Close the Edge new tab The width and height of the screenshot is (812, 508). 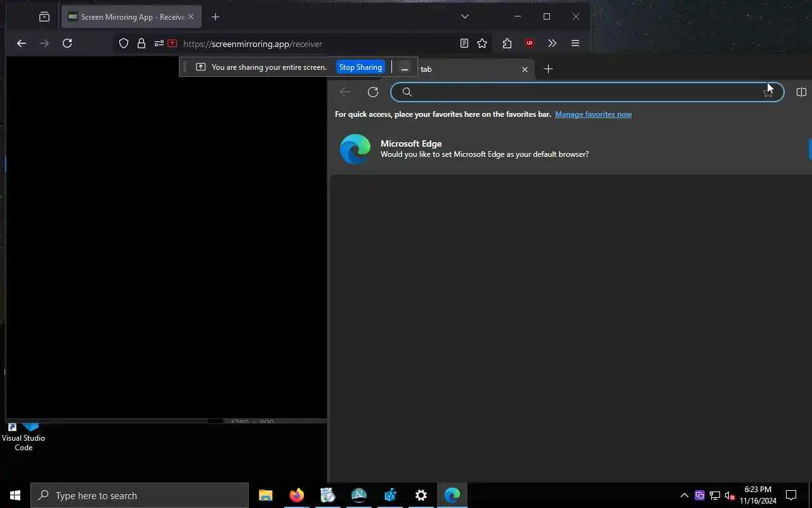point(525,69)
